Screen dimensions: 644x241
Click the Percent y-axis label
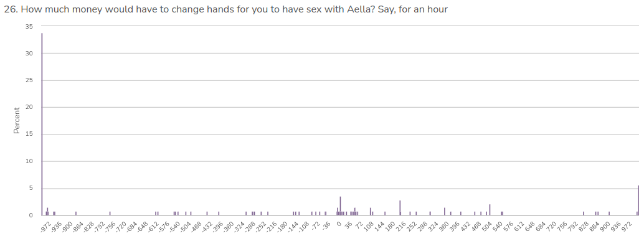click(x=17, y=120)
